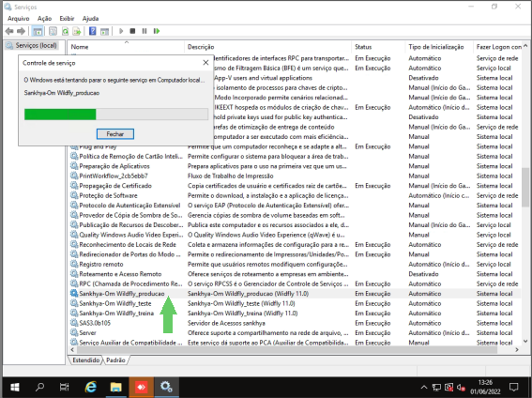Open the taskbar volume icon
532x398 pixels.
coord(461,387)
